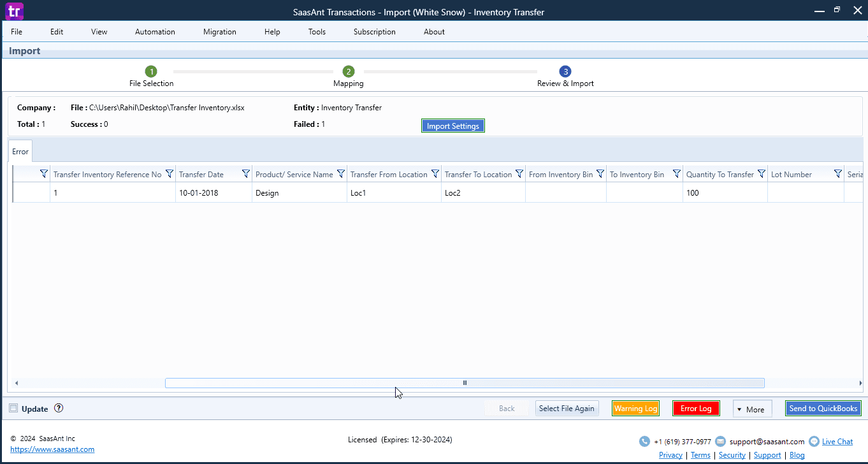Open the Blog link
Image resolution: width=868 pixels, height=464 pixels.
coord(797,455)
